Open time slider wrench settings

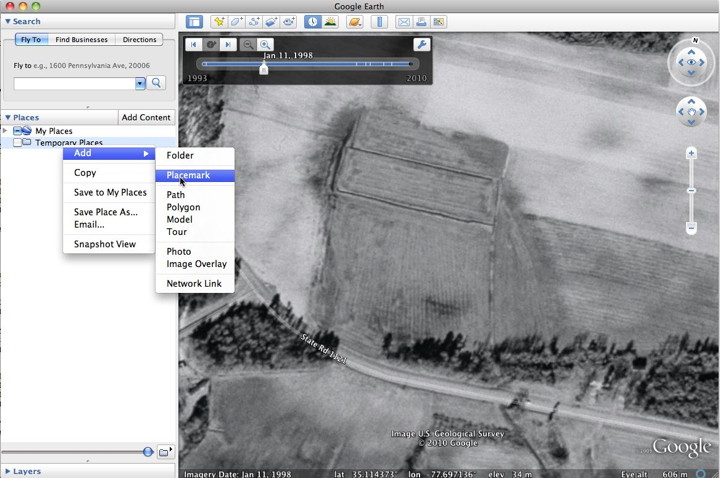tap(421, 44)
